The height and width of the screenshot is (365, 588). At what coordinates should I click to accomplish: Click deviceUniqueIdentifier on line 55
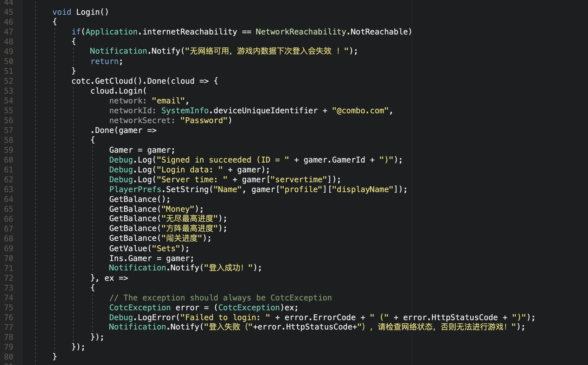tap(266, 111)
